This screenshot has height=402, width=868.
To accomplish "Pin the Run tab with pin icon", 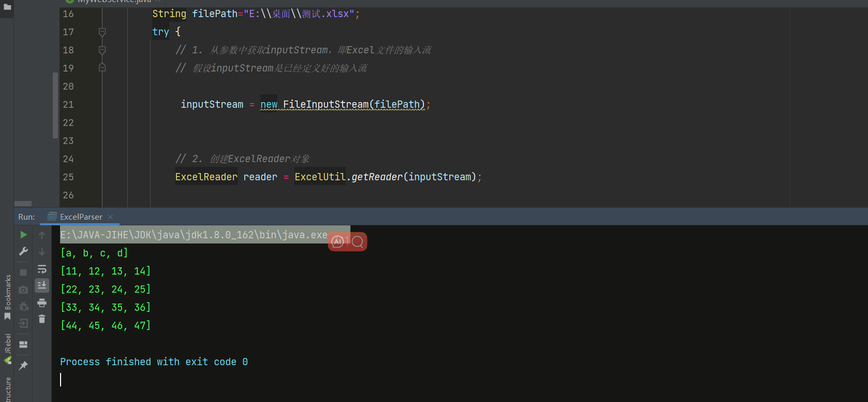I will (x=23, y=365).
